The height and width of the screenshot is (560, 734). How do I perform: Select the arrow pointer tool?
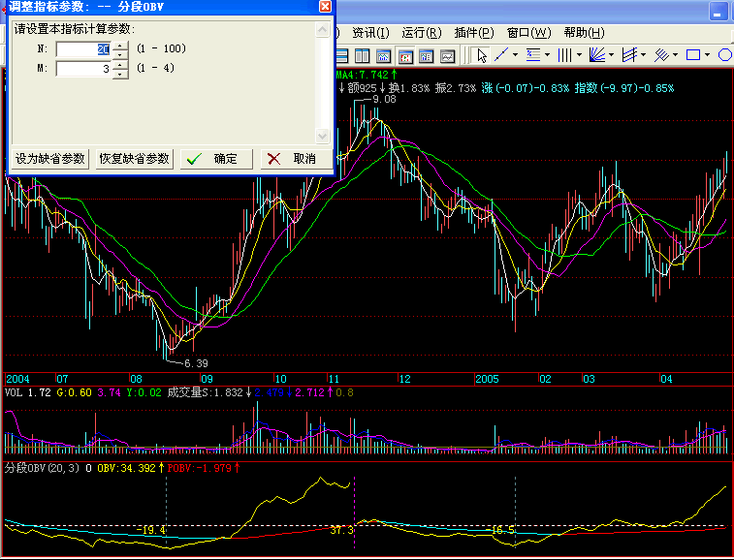pyautogui.click(x=482, y=55)
